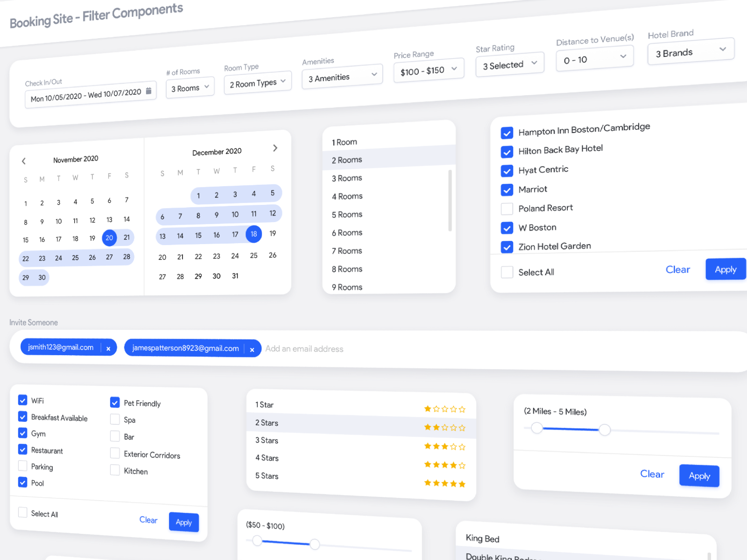747x560 pixels.
Task: Click the third star in the 1 Star row
Action: (x=445, y=408)
